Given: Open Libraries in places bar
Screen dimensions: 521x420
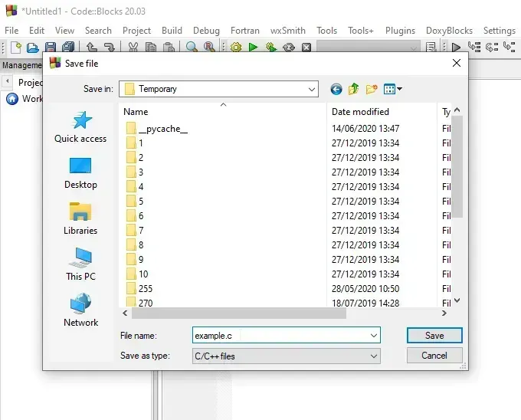Looking at the screenshot, I should (80, 218).
